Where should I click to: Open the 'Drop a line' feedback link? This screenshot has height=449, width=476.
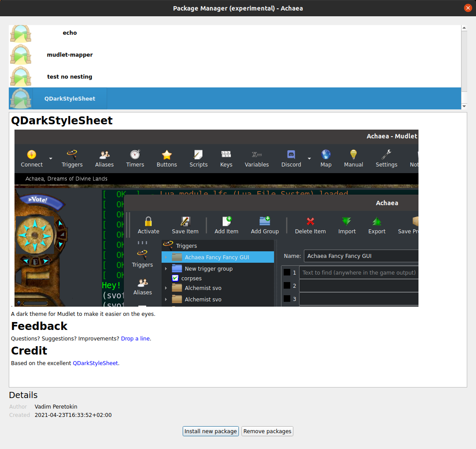point(135,338)
